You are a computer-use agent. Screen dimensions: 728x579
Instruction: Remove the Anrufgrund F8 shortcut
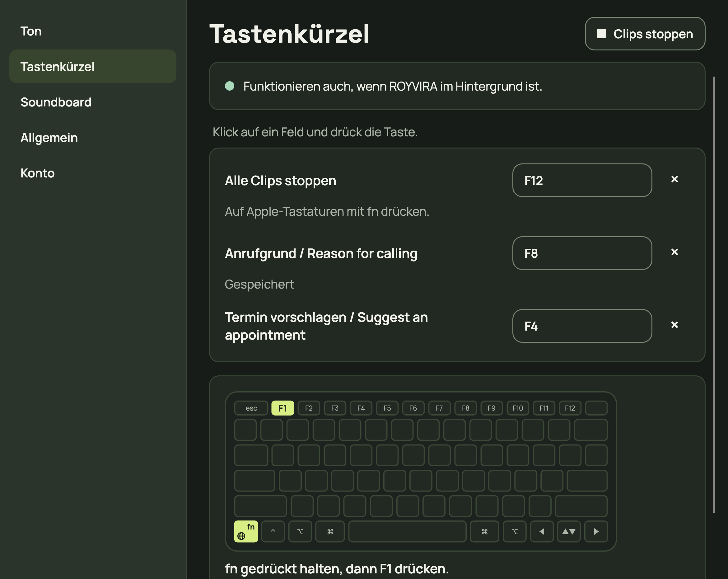(674, 252)
